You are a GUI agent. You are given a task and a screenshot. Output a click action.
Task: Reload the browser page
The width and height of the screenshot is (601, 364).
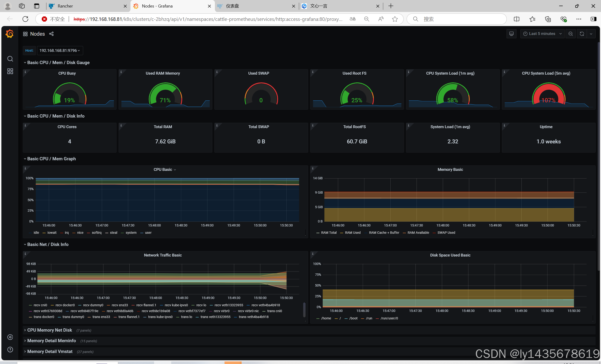[x=25, y=19]
